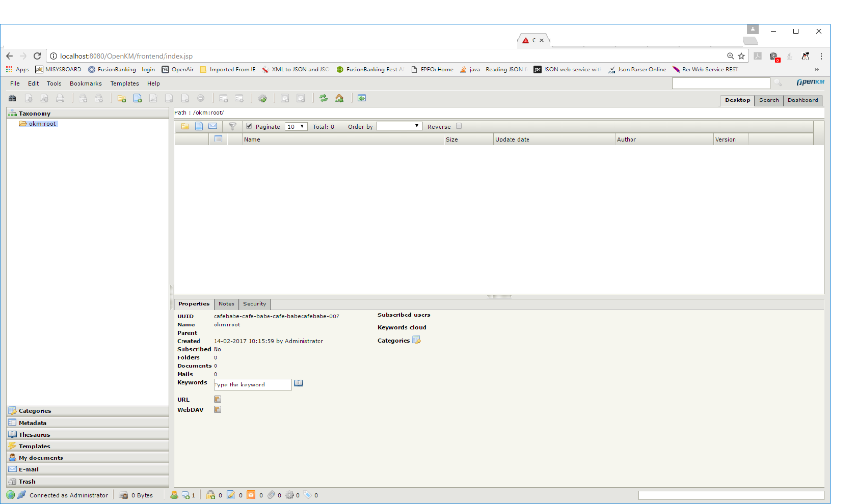
Task: Open the workflow tool in the toolbar
Action: coord(263,98)
